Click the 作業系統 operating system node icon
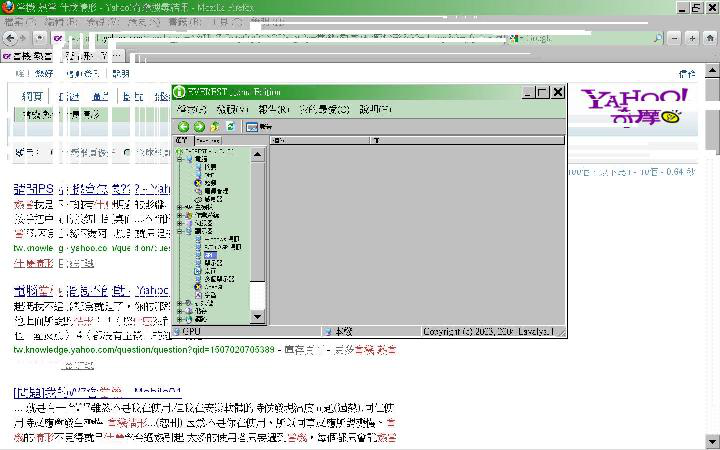The height and width of the screenshot is (450, 720). coord(189,215)
